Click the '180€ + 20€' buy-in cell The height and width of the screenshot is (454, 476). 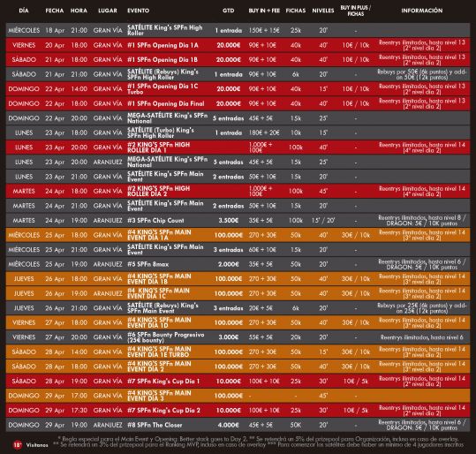click(264, 132)
